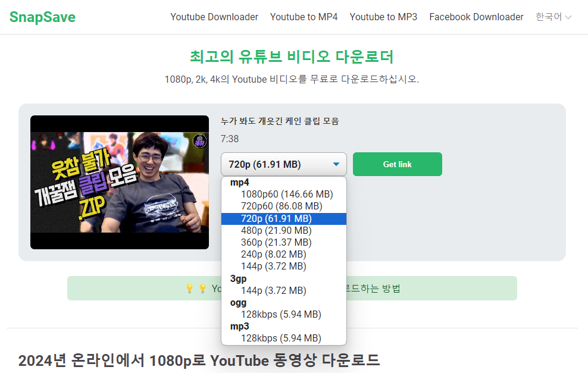Choose mp3 128kbps (5.94 MB) option
Viewport: 588px width, 373px height.
coord(284,338)
